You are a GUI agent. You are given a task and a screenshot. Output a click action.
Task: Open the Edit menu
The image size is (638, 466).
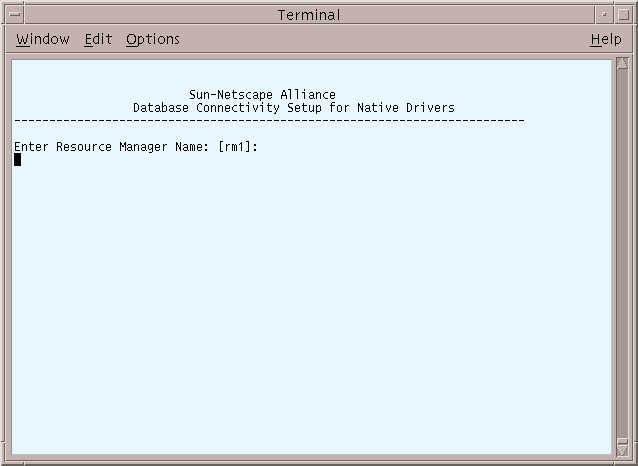pyautogui.click(x=98, y=39)
